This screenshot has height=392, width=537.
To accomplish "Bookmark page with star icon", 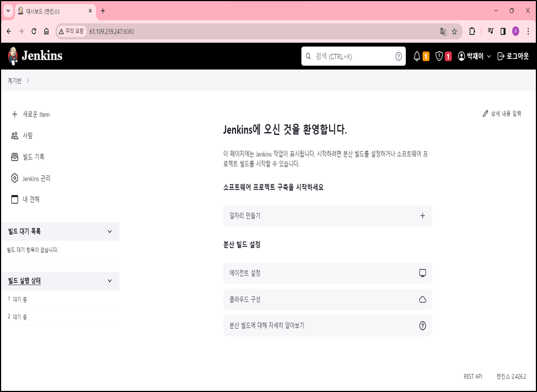I will tap(454, 32).
